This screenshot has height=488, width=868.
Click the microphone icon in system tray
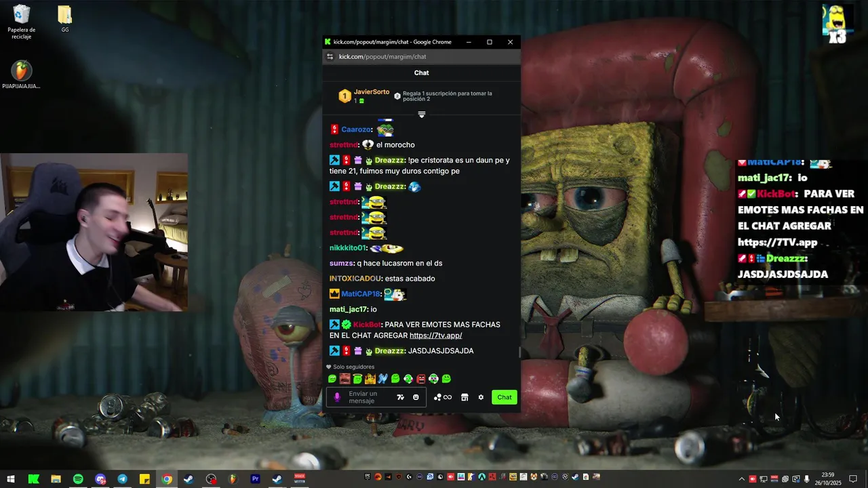807,479
